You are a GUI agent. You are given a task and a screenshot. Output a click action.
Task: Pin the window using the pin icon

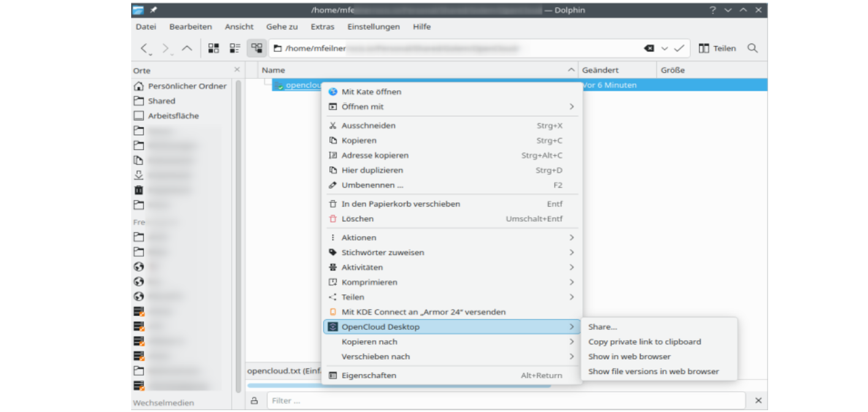coord(153,10)
